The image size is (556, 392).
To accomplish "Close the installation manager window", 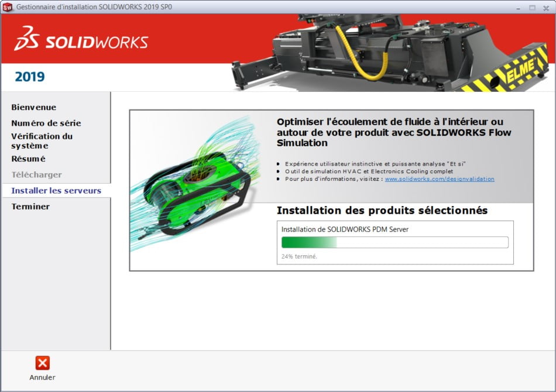I will 546,8.
